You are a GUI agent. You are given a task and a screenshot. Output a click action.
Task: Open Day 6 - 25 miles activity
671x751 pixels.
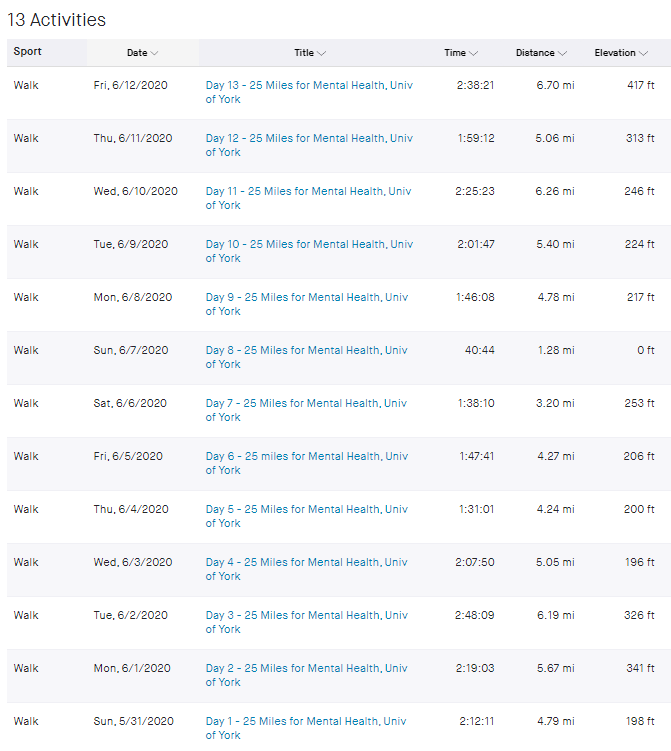[x=307, y=463]
